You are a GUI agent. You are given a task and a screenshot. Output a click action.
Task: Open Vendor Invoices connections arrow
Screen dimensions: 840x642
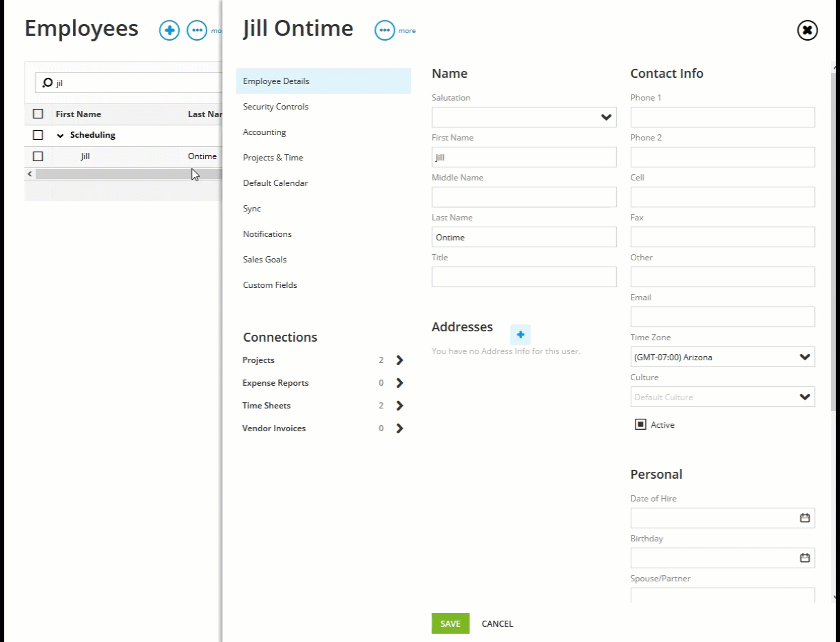[399, 428]
